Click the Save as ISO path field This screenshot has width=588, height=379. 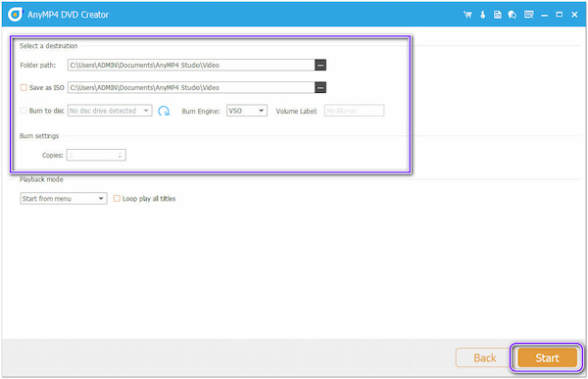coord(191,87)
